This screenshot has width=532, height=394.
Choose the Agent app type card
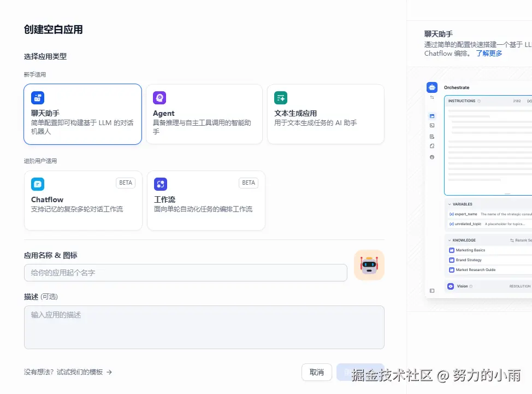click(x=204, y=114)
